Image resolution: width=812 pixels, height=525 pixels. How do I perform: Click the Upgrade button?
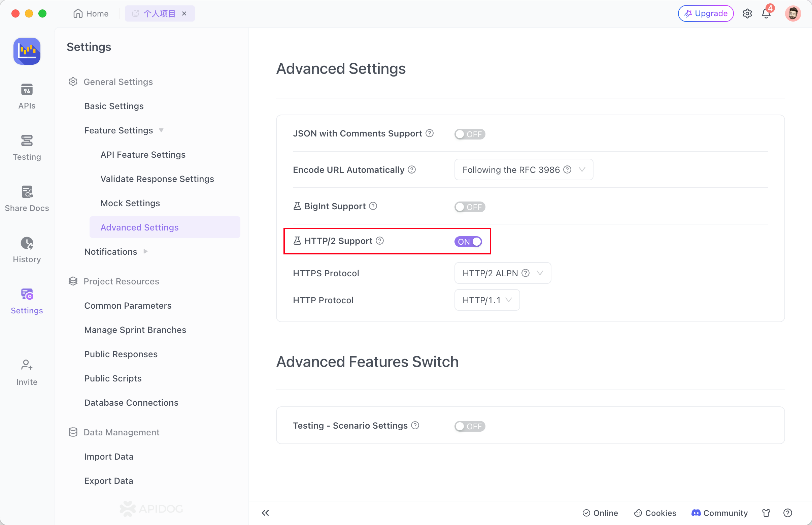coord(705,13)
